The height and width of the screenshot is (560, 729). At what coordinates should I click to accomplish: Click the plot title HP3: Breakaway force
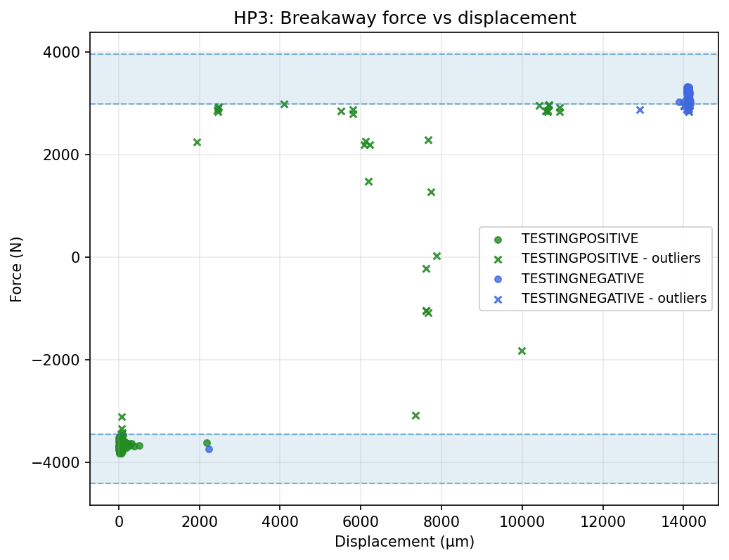(x=404, y=19)
